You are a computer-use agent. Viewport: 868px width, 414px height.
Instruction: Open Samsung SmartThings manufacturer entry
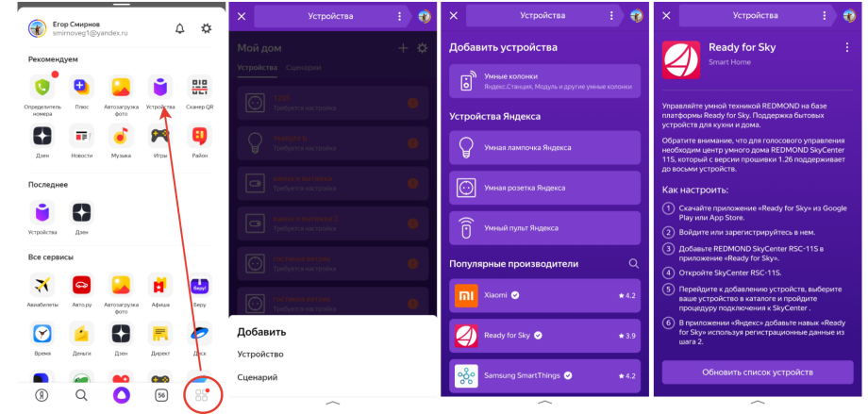tap(544, 376)
